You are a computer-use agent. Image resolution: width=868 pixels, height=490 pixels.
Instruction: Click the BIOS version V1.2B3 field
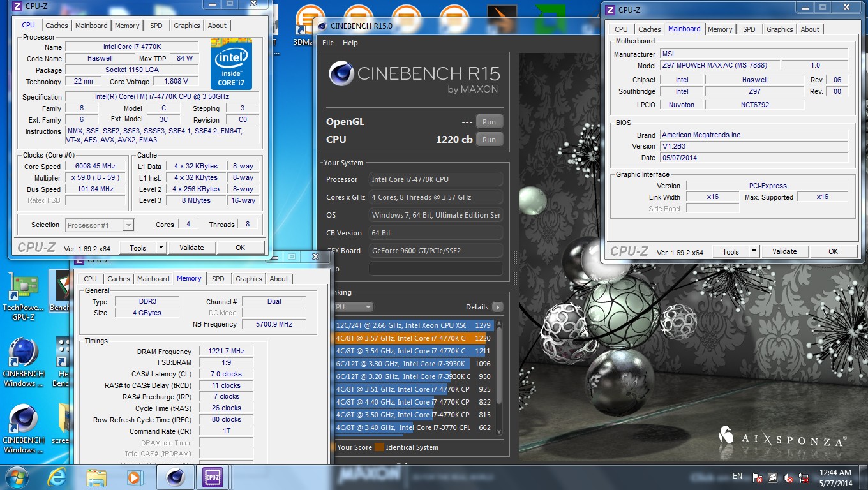pyautogui.click(x=754, y=146)
